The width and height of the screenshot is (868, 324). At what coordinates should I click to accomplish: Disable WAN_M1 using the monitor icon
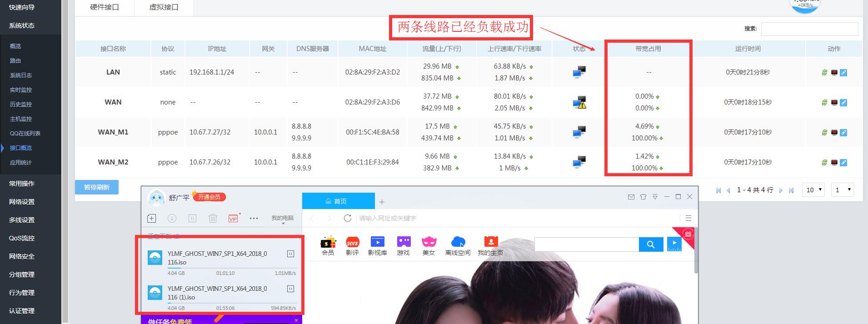834,132
